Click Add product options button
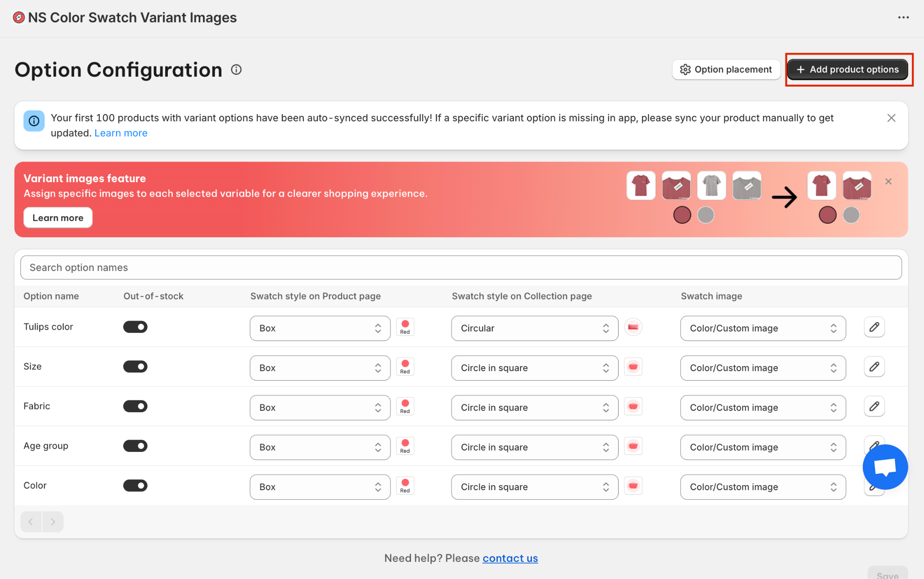 pyautogui.click(x=847, y=69)
